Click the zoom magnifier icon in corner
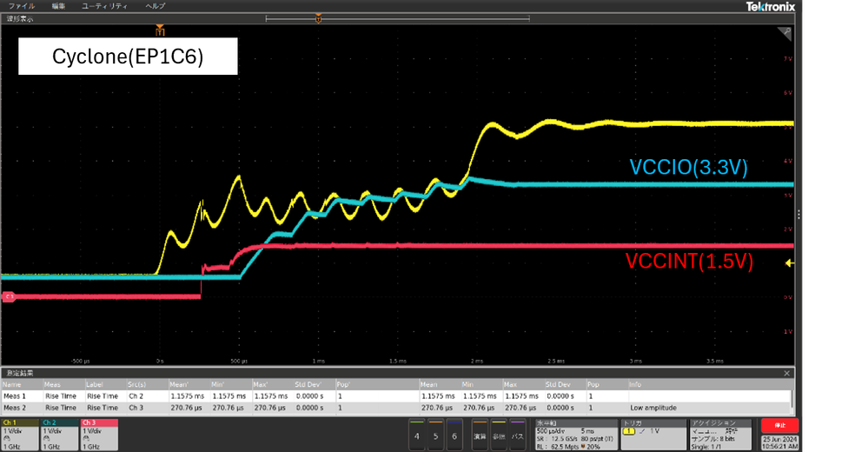The width and height of the screenshot is (868, 452). (785, 34)
